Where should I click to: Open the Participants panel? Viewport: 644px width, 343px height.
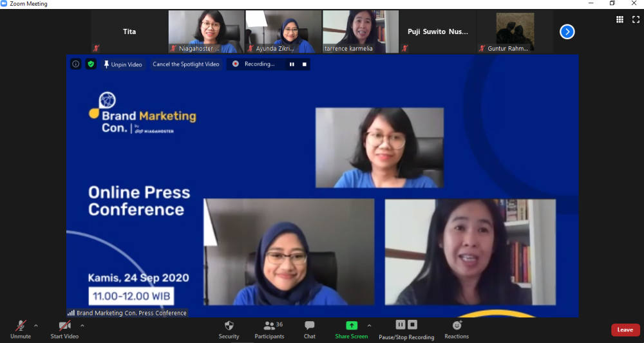click(269, 330)
